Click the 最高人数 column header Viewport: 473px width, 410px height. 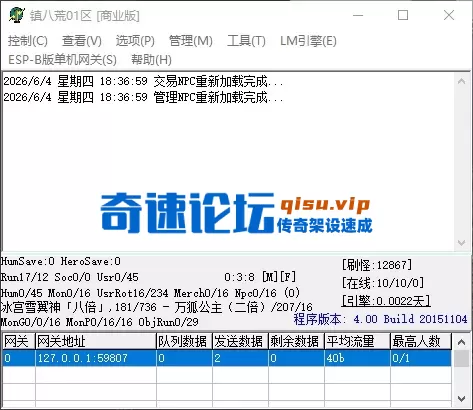[x=421, y=341]
